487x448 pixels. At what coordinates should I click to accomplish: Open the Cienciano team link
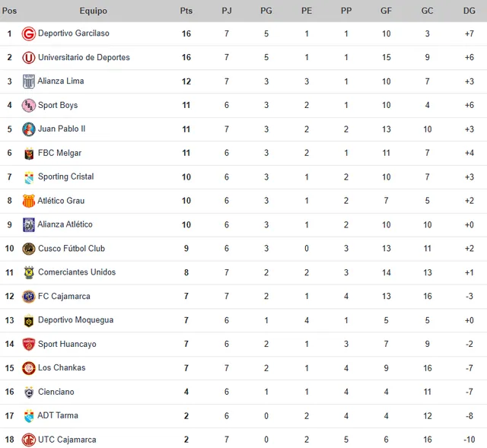pos(56,392)
